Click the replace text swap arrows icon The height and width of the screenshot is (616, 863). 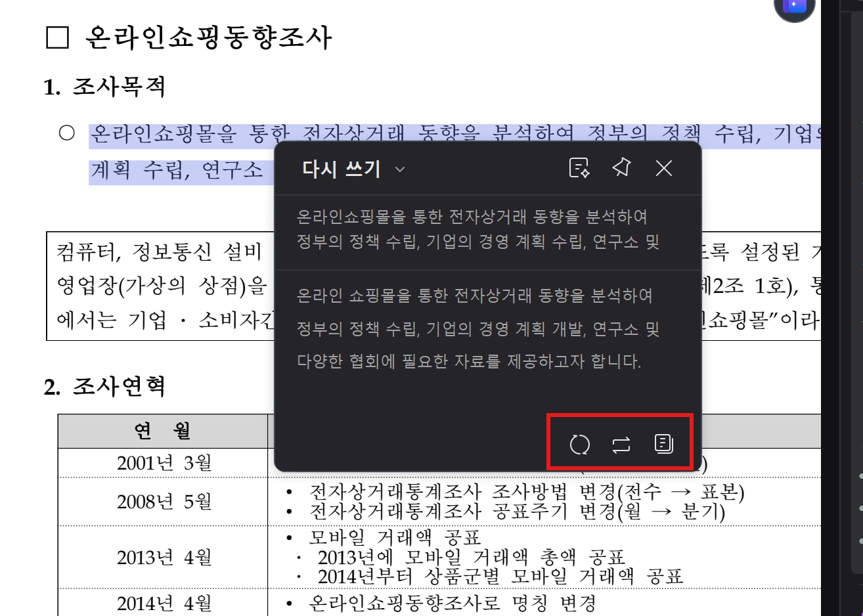pos(621,445)
